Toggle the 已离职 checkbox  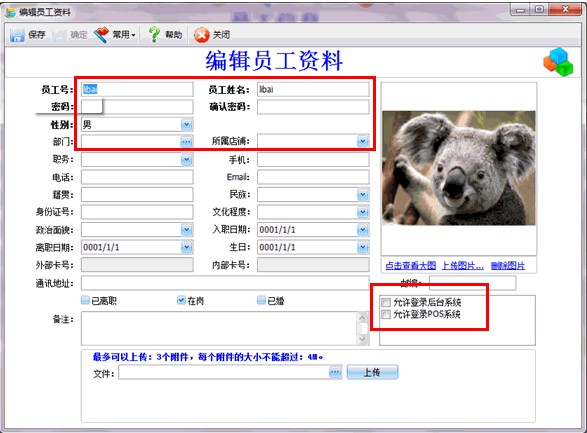pos(85,300)
